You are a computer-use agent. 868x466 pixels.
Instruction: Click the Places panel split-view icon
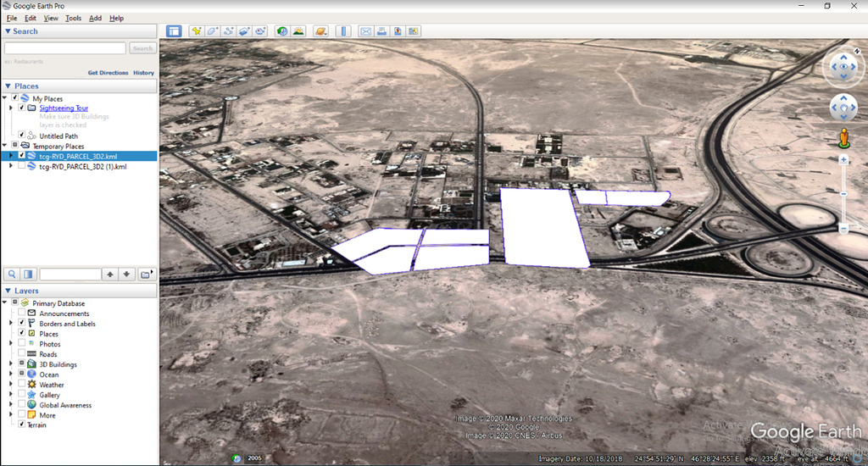28,274
